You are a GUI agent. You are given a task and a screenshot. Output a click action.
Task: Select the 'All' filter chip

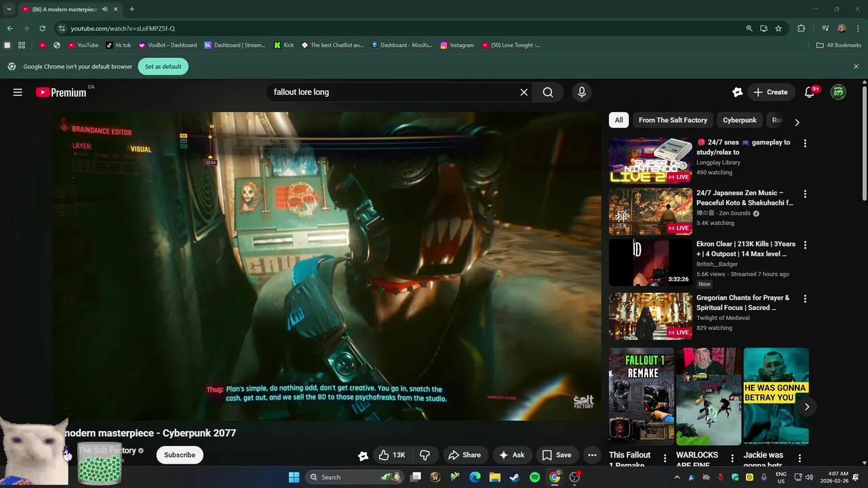[618, 120]
